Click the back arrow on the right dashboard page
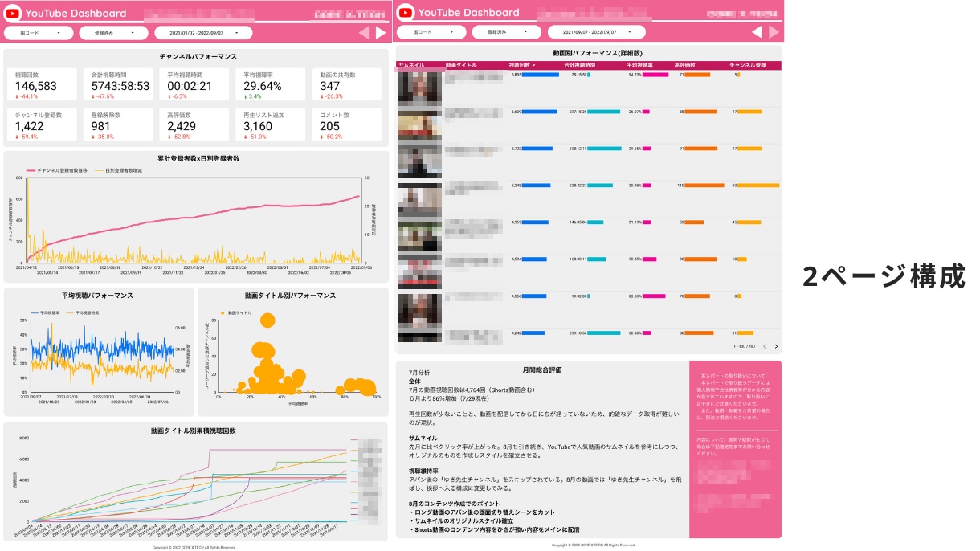Viewport: 980px width, 551px height. tap(756, 32)
